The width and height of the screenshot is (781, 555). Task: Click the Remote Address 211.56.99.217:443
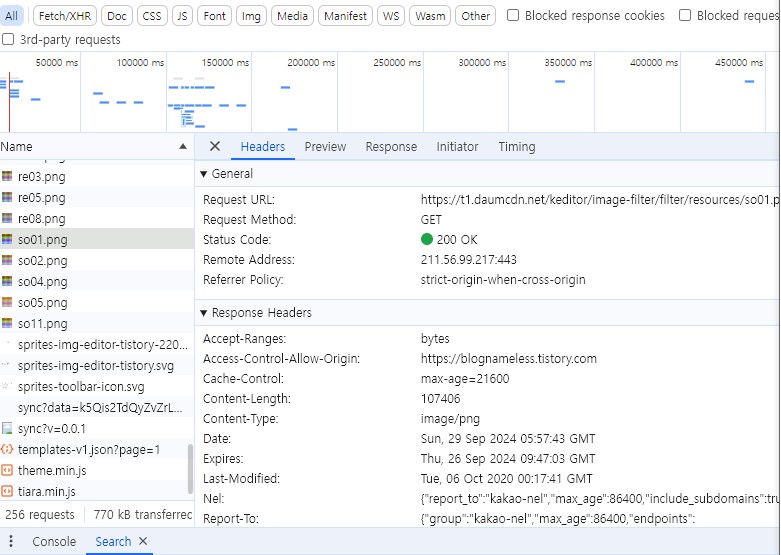(469, 260)
